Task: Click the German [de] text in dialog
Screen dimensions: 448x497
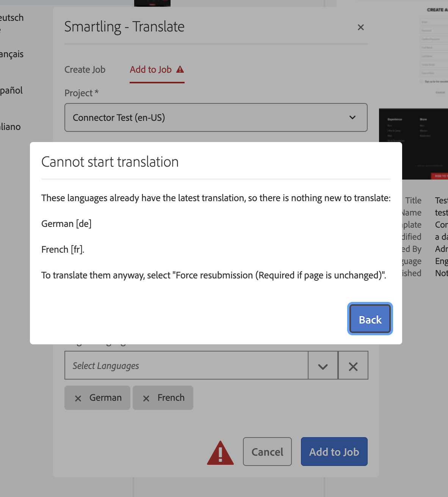Action: [x=66, y=223]
